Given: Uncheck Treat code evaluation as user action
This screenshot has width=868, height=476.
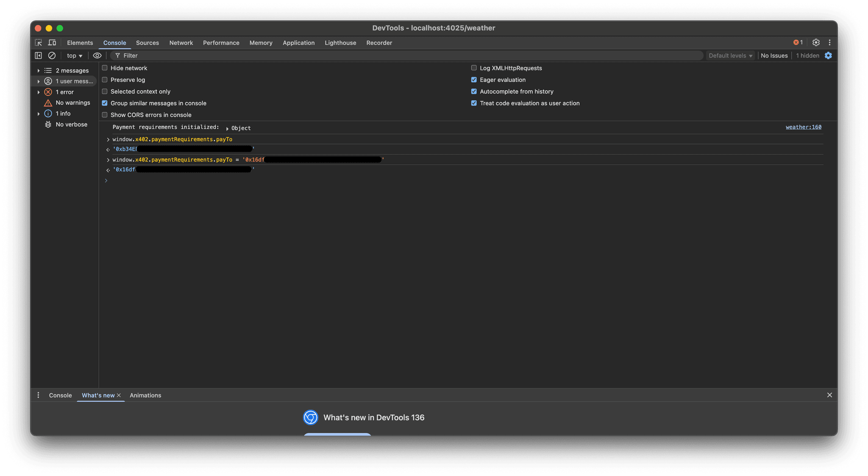Looking at the screenshot, I should coord(474,103).
